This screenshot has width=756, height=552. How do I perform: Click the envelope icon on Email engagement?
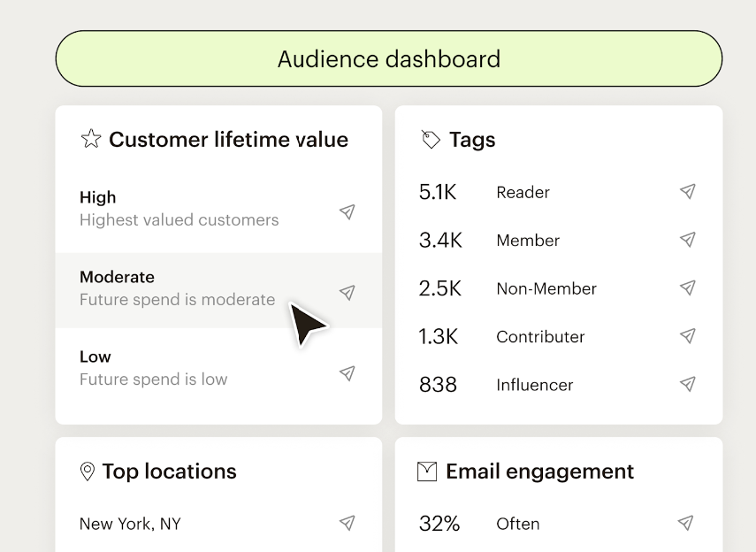pyautogui.click(x=427, y=471)
